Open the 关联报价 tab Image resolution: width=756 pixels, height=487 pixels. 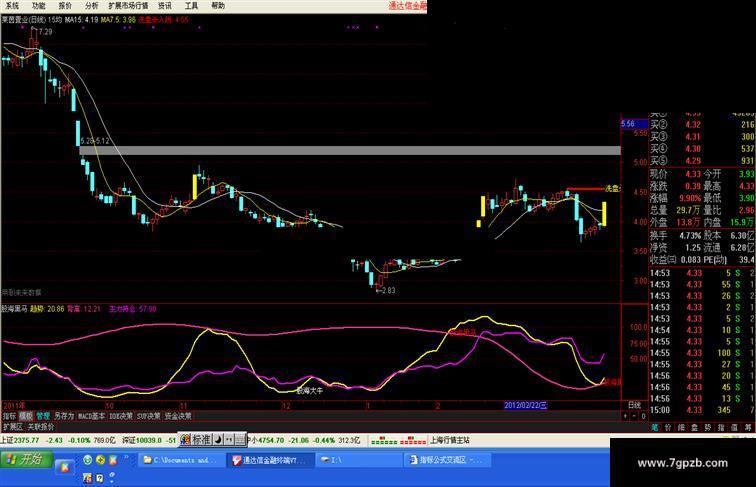tap(41, 427)
